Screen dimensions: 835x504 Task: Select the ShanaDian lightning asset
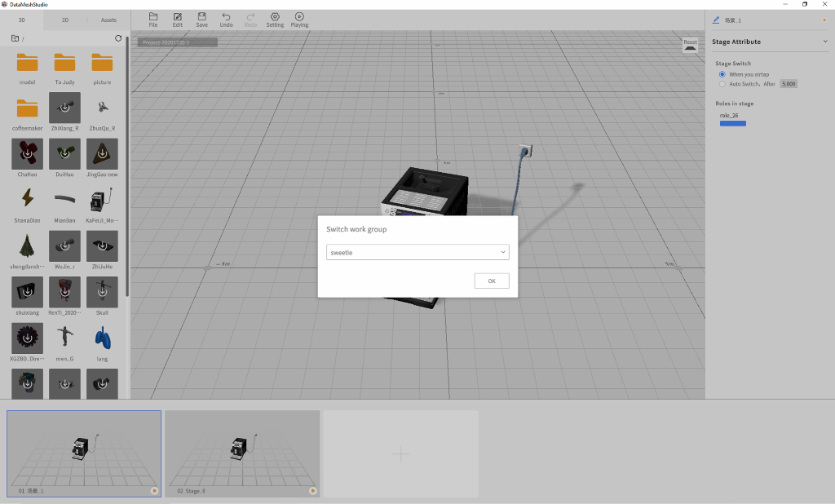click(x=27, y=204)
